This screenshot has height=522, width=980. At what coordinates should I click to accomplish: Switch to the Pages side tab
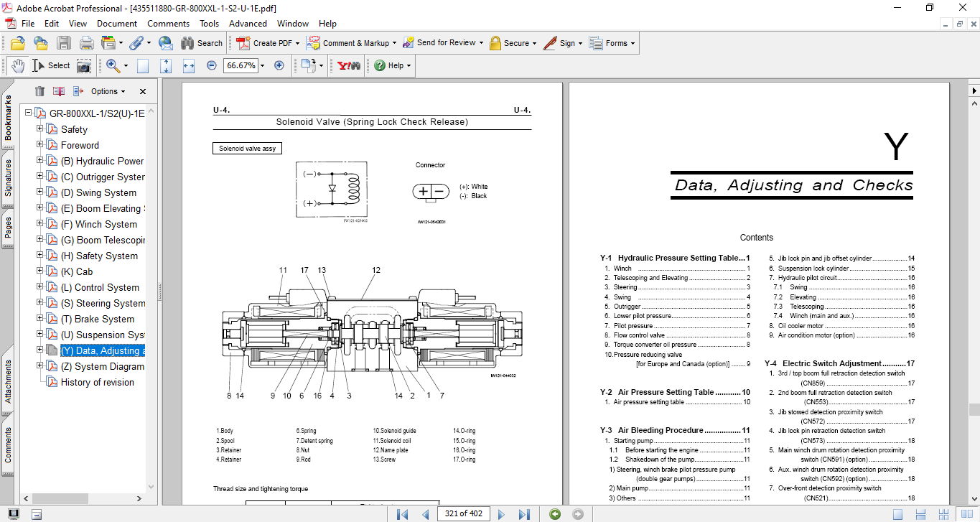point(8,228)
